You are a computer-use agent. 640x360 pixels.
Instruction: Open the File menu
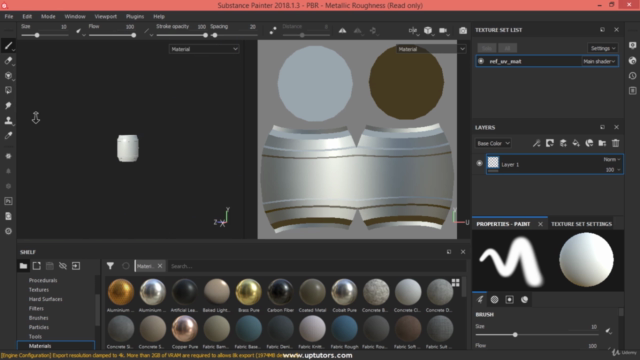pyautogui.click(x=9, y=16)
